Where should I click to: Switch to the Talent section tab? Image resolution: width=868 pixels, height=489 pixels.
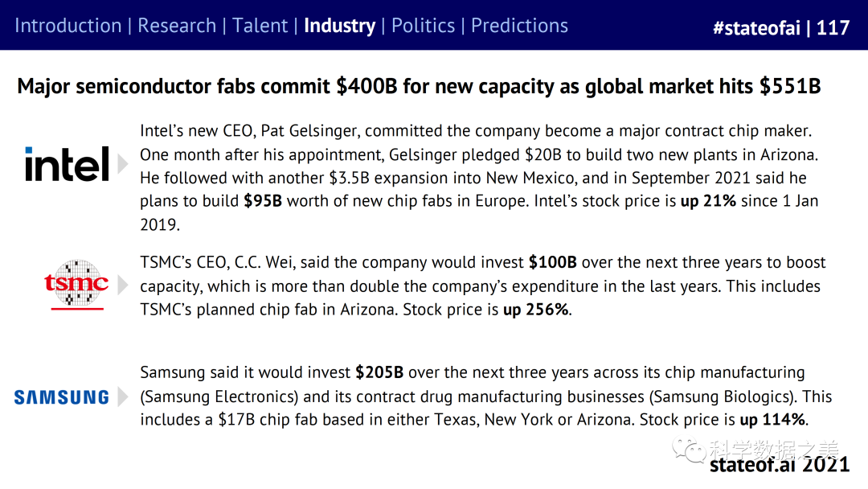point(260,26)
